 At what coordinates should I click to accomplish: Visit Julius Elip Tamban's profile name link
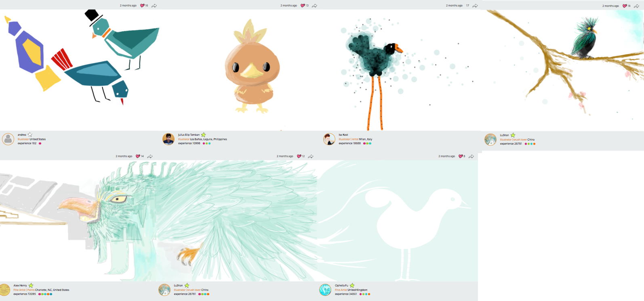(189, 135)
